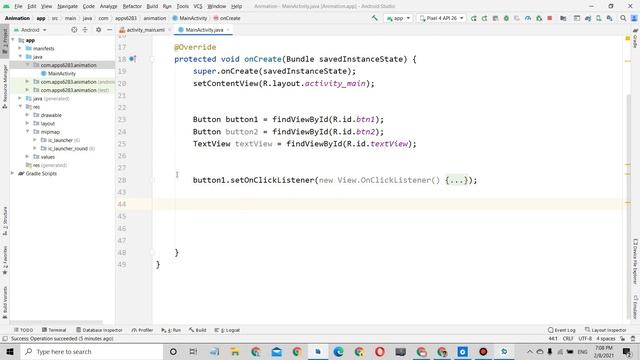Click the Collapse All icon in Project panel
Viewport: 640px width, 360px height.
click(x=85, y=30)
